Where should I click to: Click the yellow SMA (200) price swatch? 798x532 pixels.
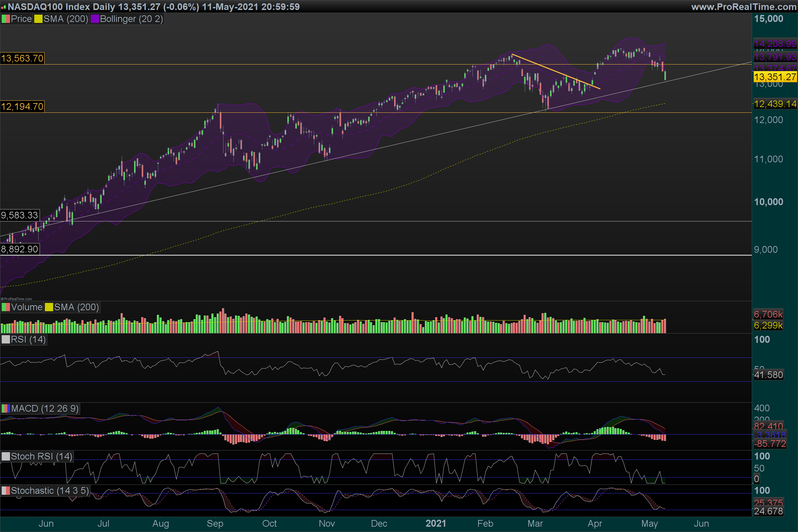pos(38,19)
